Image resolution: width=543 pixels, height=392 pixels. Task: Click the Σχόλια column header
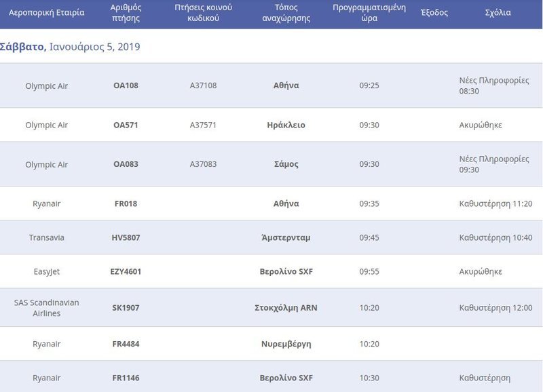tap(498, 13)
